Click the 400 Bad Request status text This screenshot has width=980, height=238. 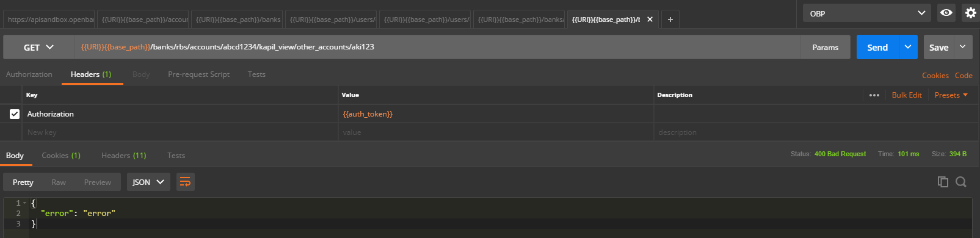pyautogui.click(x=840, y=154)
